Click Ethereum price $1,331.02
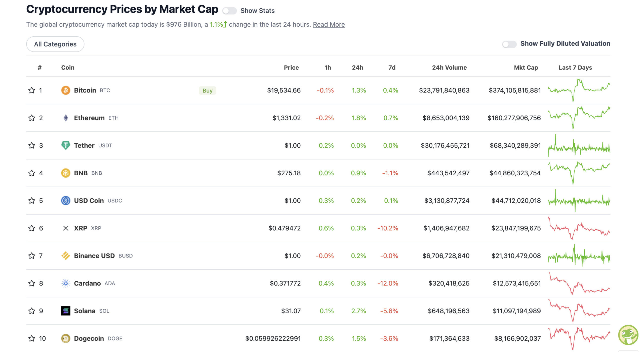Viewport: 644px width, 352px height. click(287, 118)
